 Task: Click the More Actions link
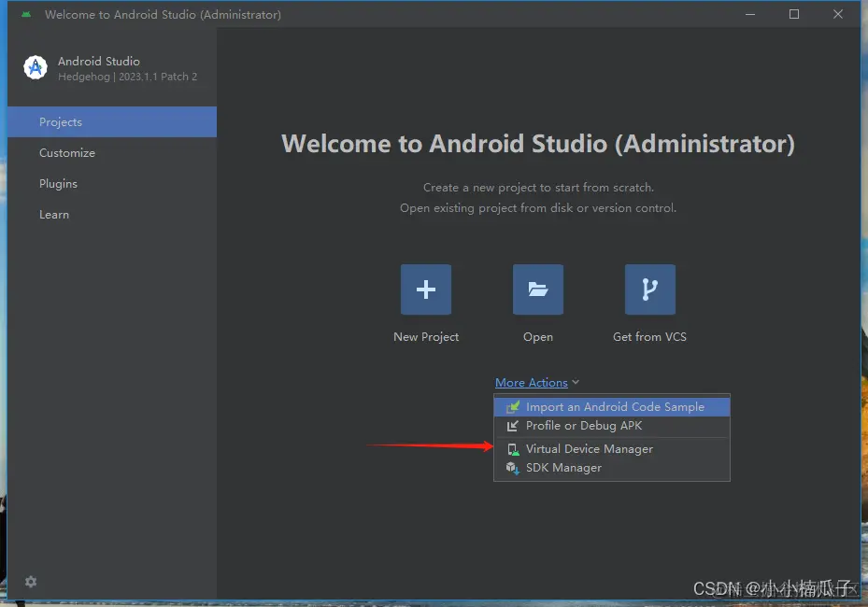click(532, 382)
